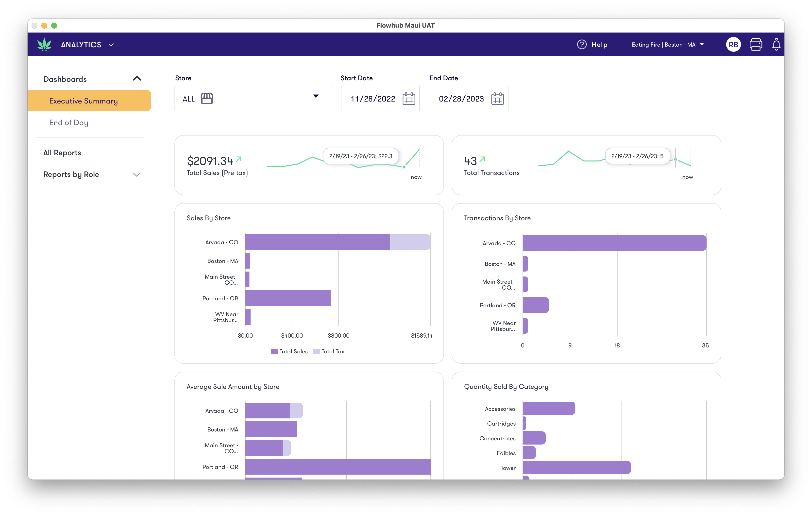Click the green macOS zoom button
Viewport: 812px width, 516px height.
pyautogui.click(x=54, y=26)
